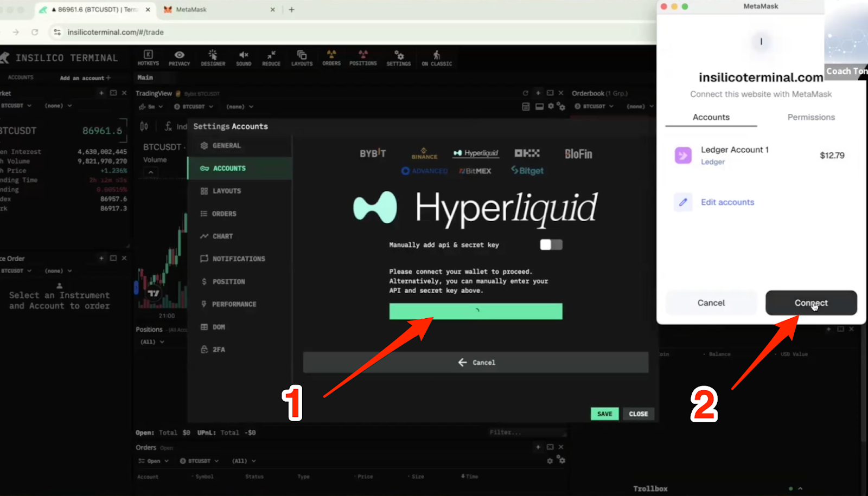Viewport: 868px width, 496px height.
Task: Expand the Trollbox panel chevron
Action: click(800, 488)
